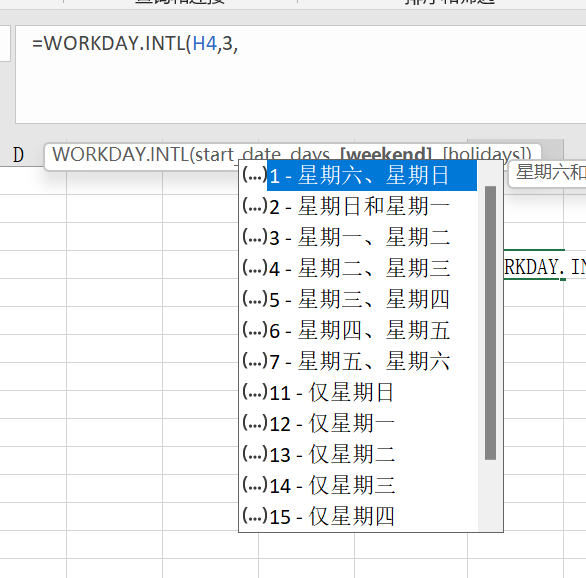
Task: Click the H4 reference in formula
Action: (x=205, y=43)
